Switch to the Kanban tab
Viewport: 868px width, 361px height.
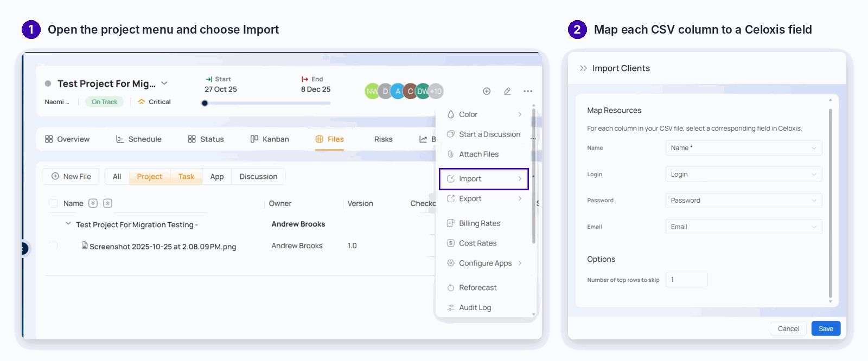pyautogui.click(x=270, y=139)
